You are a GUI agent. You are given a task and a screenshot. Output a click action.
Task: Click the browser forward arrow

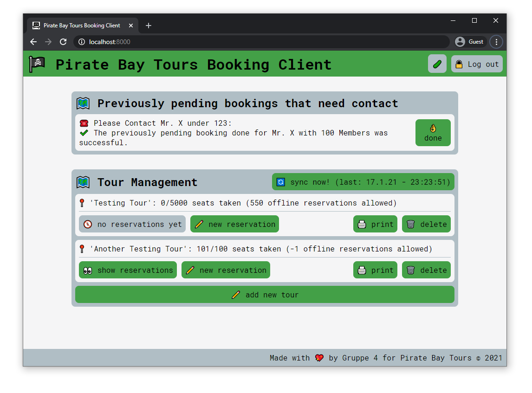coord(48,42)
